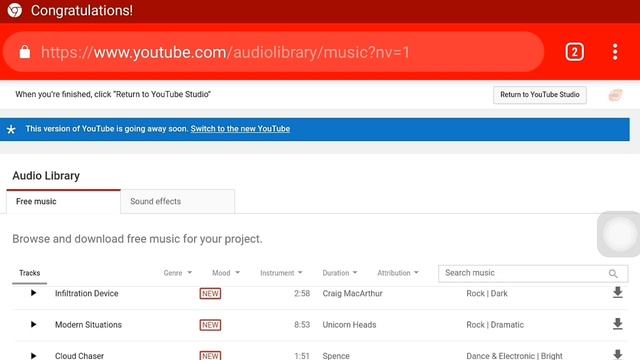Click the Infiltration Device track title

(x=87, y=293)
